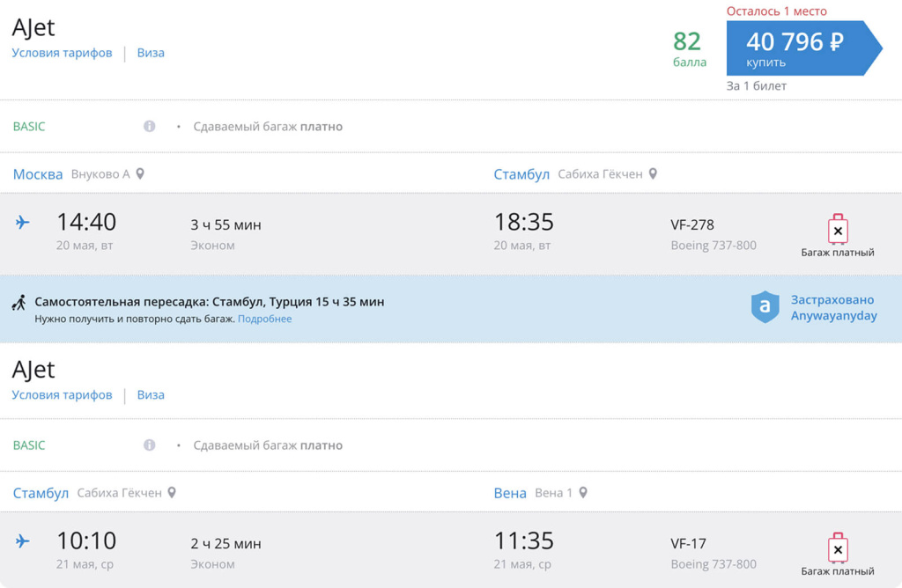The width and height of the screenshot is (902, 588).
Task: Click the 10:10 departure time
Action: pos(86,540)
